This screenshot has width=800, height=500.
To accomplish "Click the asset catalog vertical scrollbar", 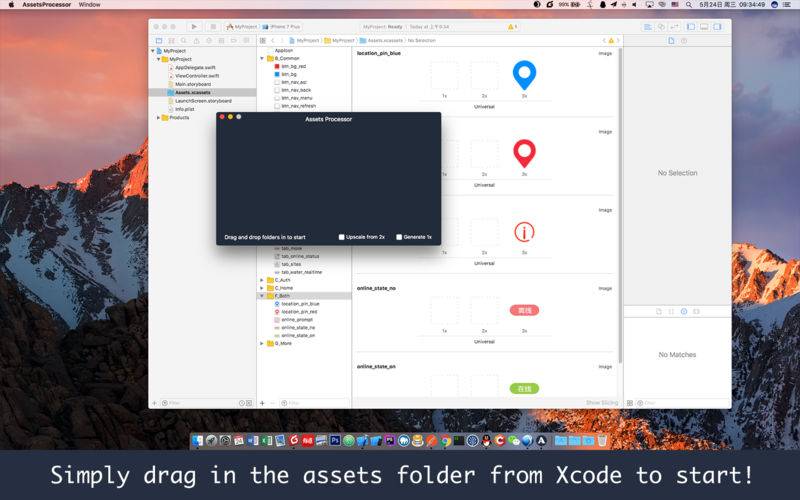I will click(620, 205).
